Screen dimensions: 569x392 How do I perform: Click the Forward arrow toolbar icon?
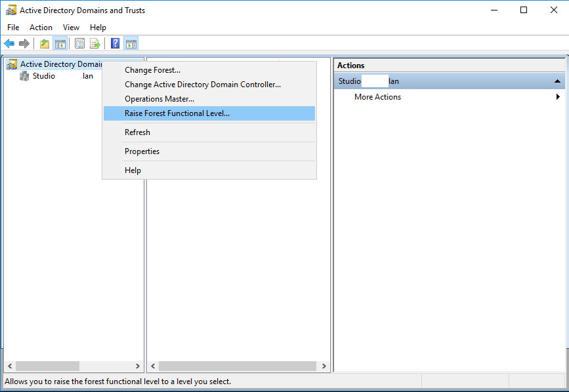[24, 44]
